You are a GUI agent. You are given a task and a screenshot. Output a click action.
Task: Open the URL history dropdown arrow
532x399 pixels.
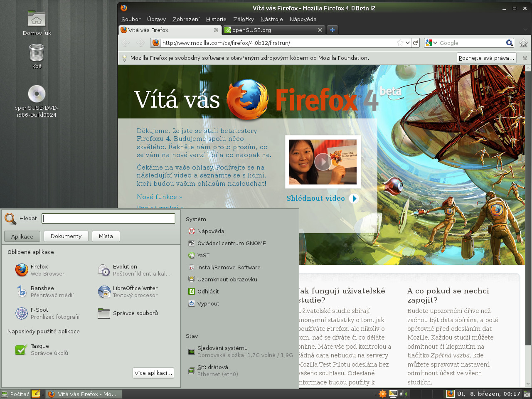click(408, 43)
